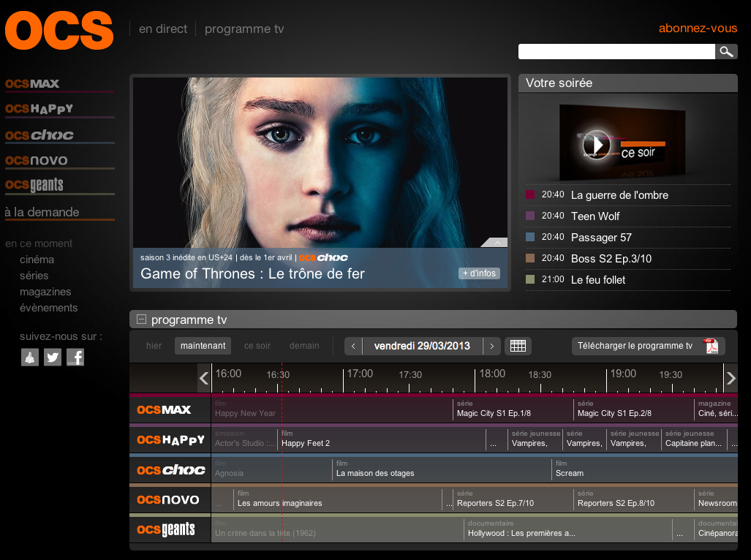Click the '+ d'infos' button
The height and width of the screenshot is (560, 751).
(x=479, y=273)
